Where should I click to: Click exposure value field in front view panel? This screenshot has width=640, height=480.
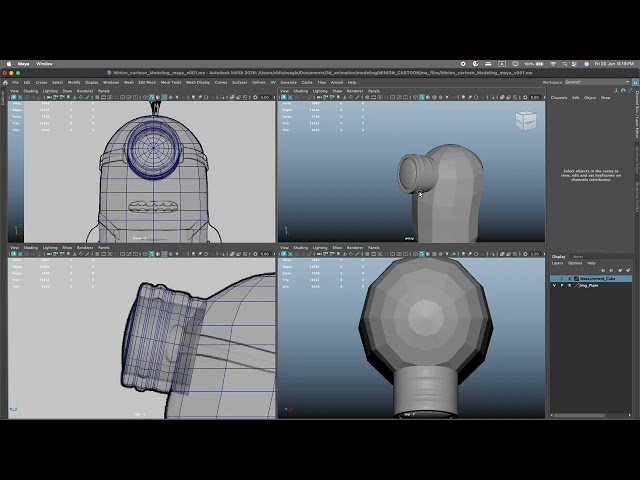265,98
